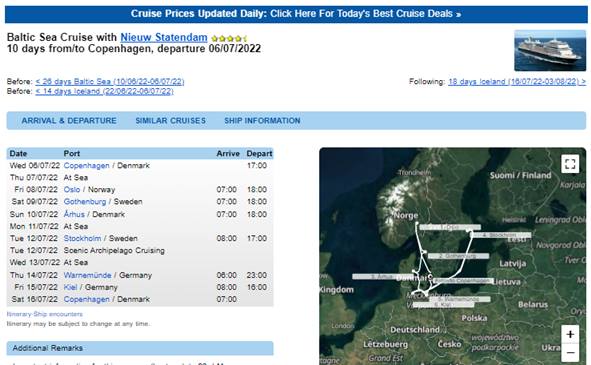Open the Stockholm port link
The height and width of the screenshot is (365, 591).
point(82,238)
